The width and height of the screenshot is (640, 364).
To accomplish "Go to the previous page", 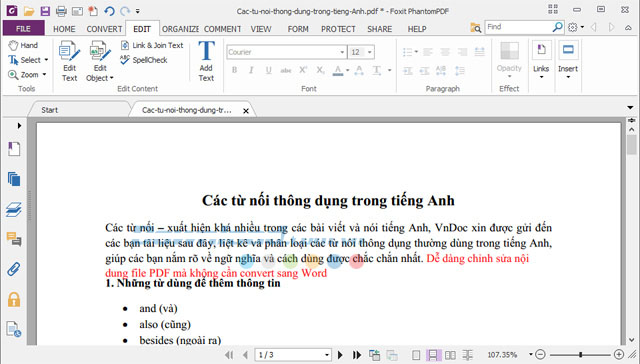I will tap(245, 355).
